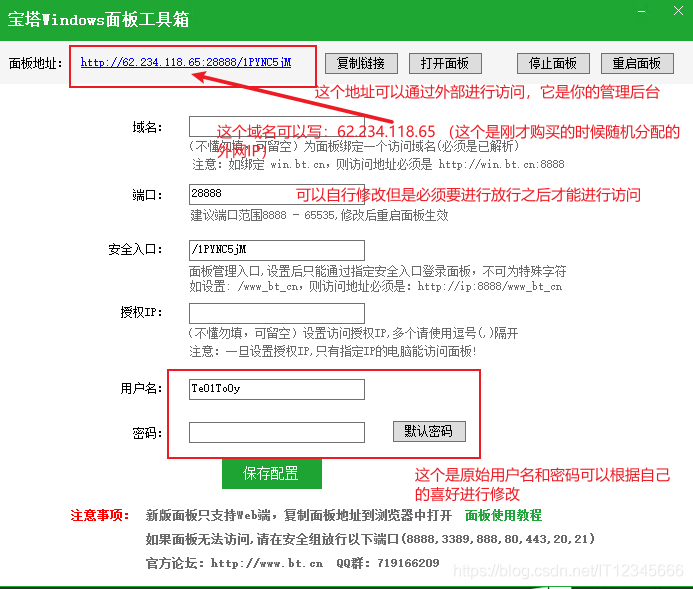693x589 pixels.
Task: Click the port range hint text 建议端口范围
Action: click(x=319, y=215)
